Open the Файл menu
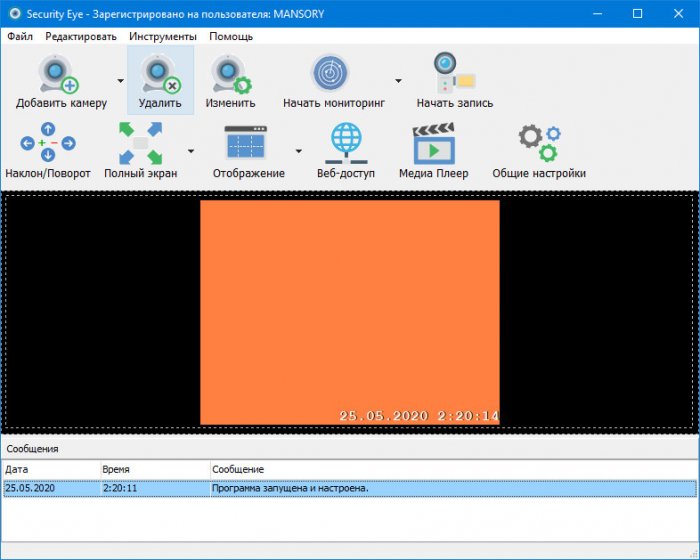Viewport: 700px width, 560px height. click(20, 36)
